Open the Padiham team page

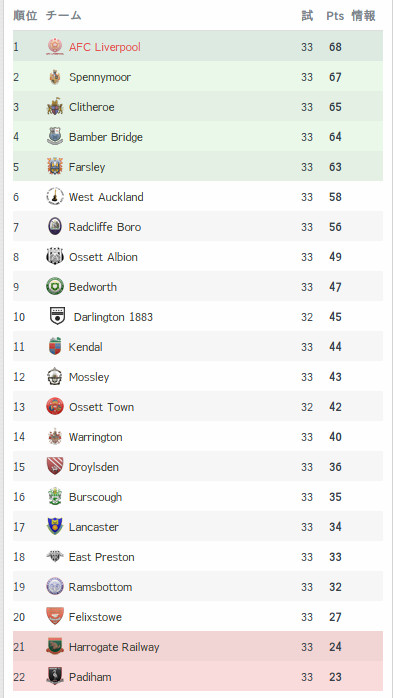(x=90, y=677)
